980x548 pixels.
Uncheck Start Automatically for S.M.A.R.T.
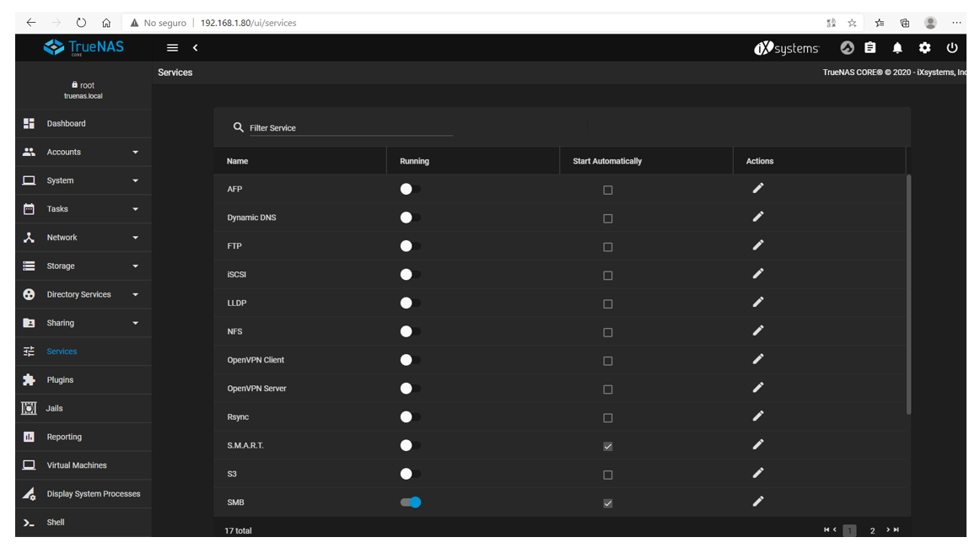coord(607,446)
